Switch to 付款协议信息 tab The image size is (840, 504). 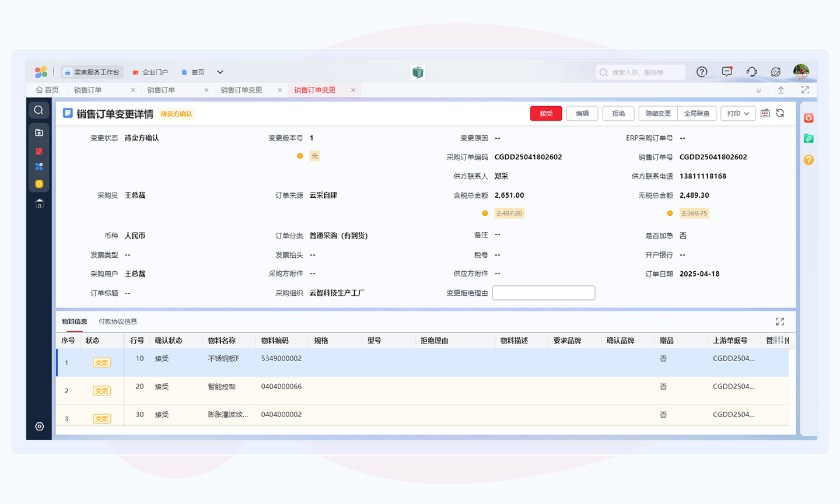(x=118, y=321)
